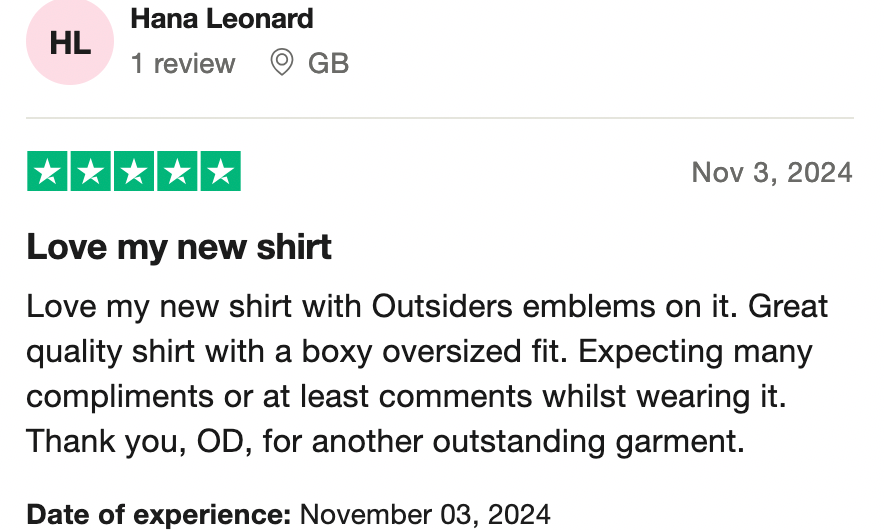Click the Nov 3, 2024 review date
Viewport: 884px width, 530px height.
(771, 172)
